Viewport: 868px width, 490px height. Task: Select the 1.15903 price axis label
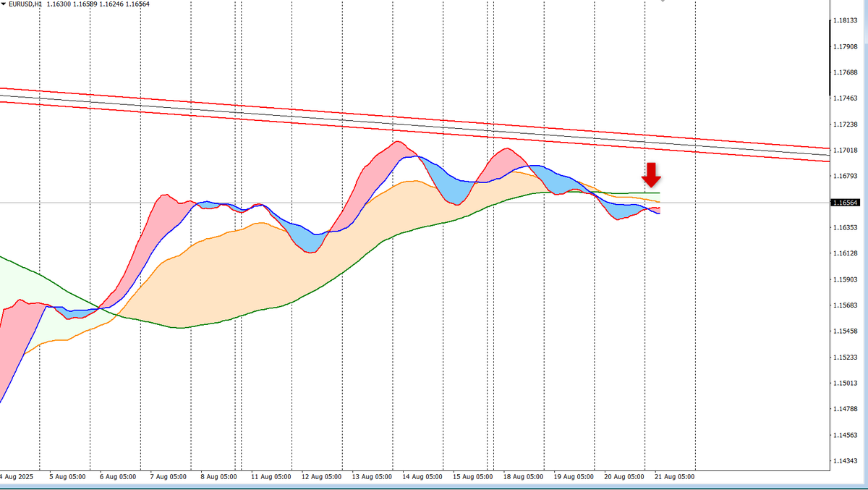pyautogui.click(x=845, y=279)
